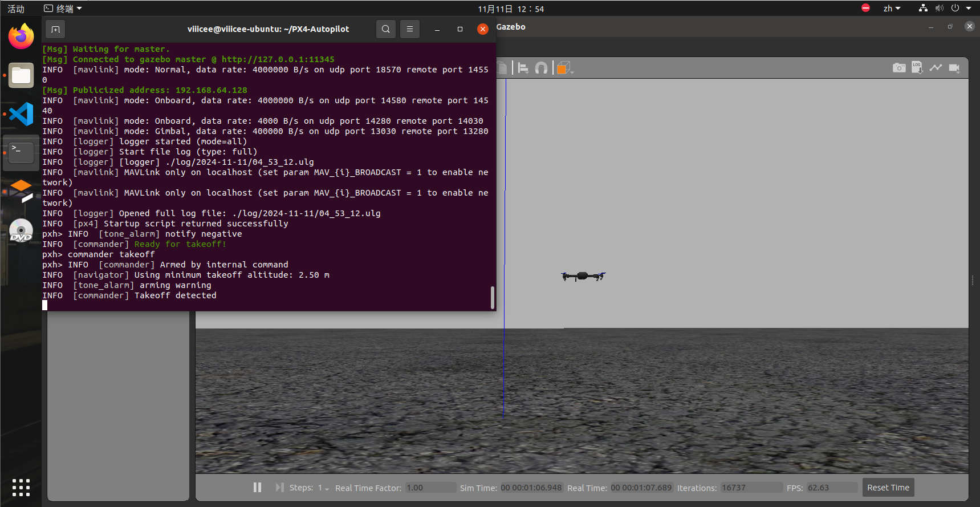Open Gazebo align tool

523,68
